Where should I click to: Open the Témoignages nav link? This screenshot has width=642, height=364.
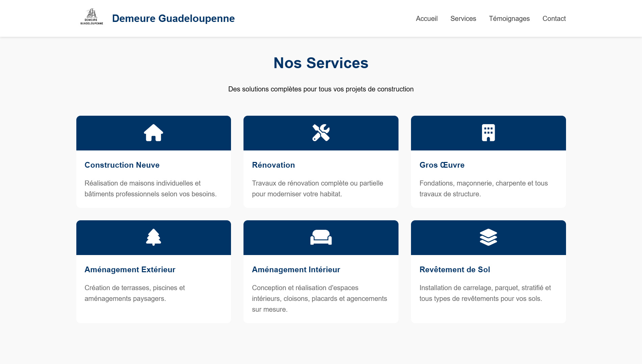[509, 19]
